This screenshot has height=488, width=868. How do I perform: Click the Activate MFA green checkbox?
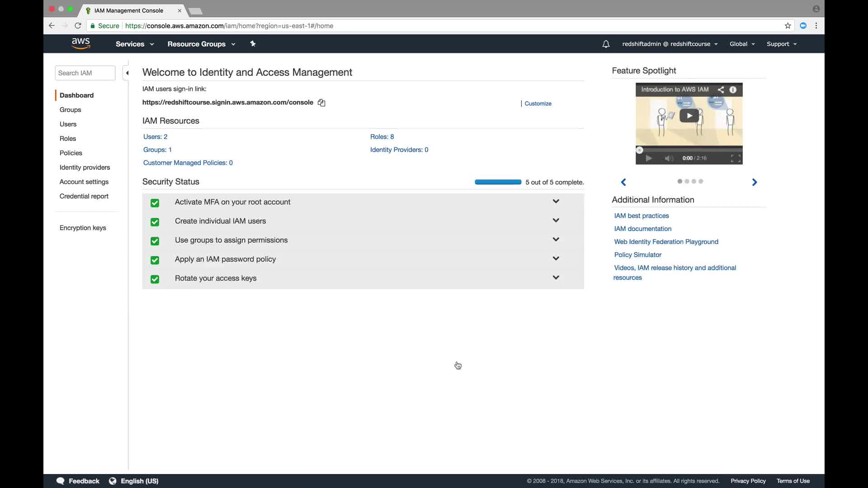155,203
